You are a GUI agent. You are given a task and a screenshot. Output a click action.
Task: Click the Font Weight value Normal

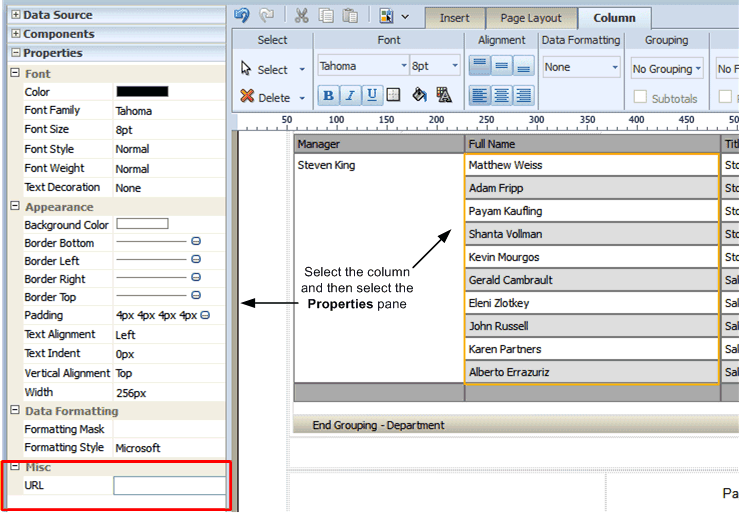point(132,168)
